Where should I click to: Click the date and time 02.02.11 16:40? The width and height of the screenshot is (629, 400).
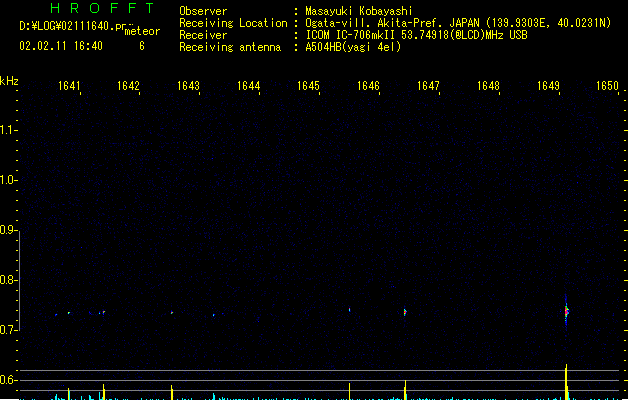61,46
